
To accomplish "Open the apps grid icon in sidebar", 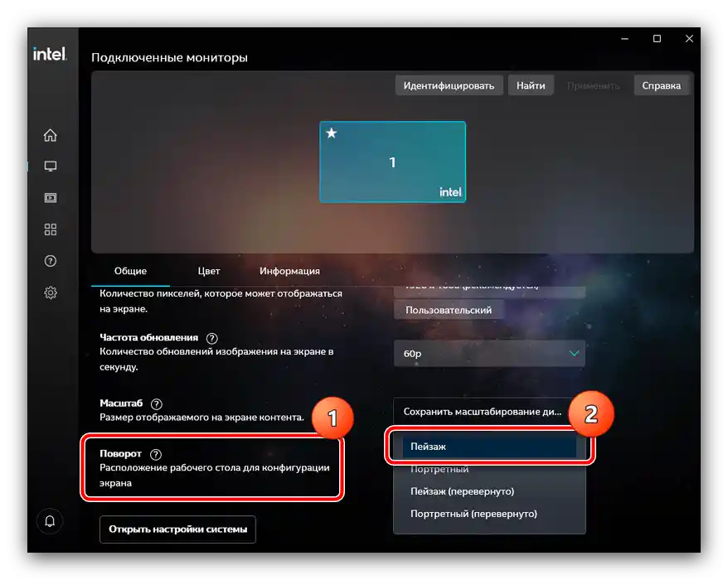I will tap(50, 230).
